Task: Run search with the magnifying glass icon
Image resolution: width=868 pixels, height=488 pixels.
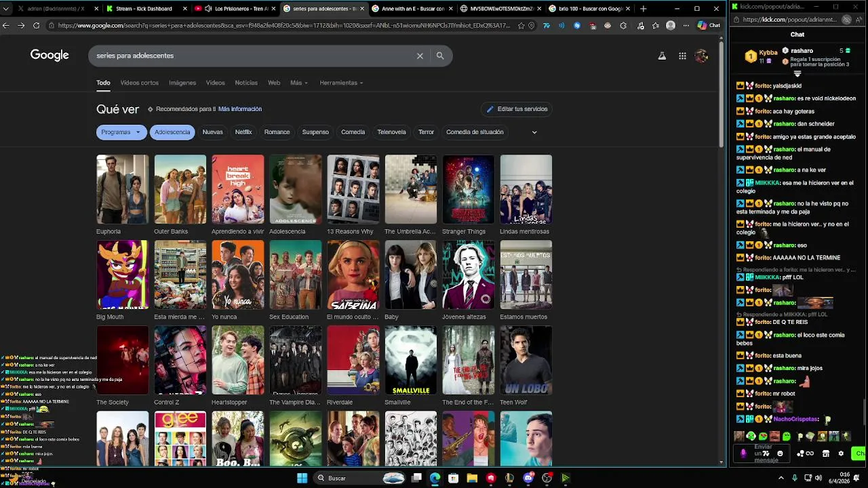Action: pos(440,56)
